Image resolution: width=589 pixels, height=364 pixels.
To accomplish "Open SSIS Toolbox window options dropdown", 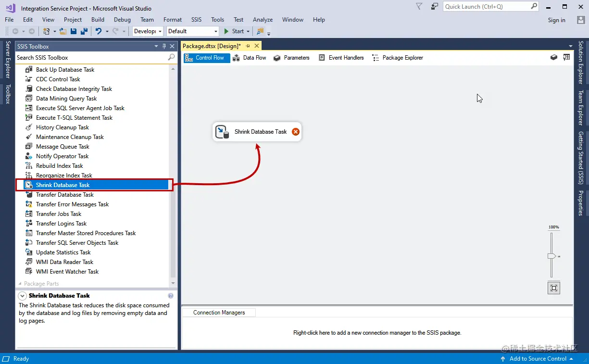I will click(156, 46).
